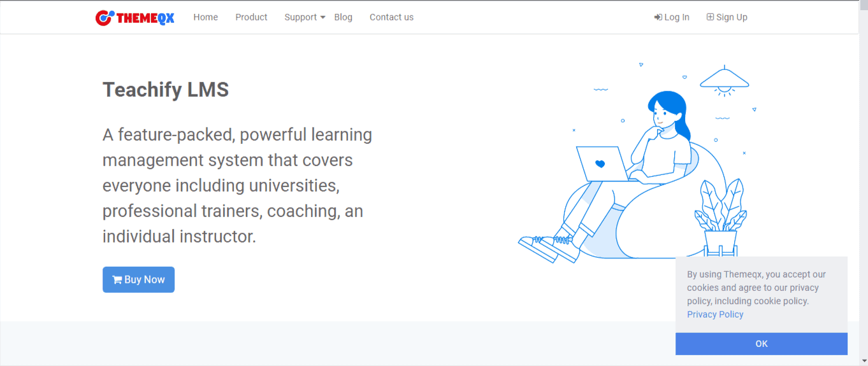Open the Contact us page
The image size is (868, 366).
point(391,17)
